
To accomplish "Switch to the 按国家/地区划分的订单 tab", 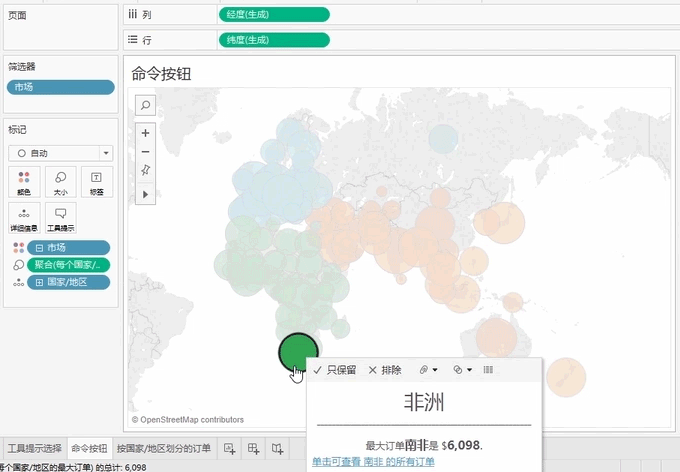I will (x=163, y=448).
